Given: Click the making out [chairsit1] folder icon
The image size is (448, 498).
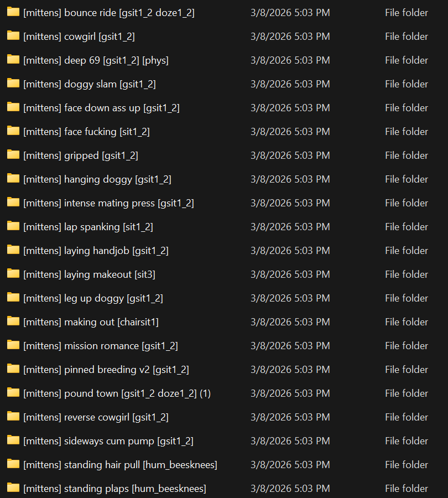Looking at the screenshot, I should pyautogui.click(x=13, y=321).
